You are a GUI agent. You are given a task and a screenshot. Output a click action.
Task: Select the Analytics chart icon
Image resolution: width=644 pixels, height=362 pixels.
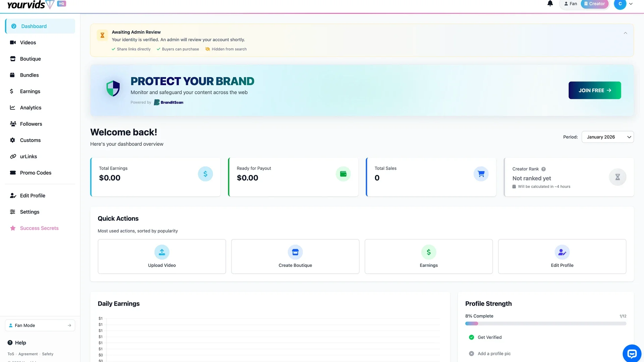(13, 108)
